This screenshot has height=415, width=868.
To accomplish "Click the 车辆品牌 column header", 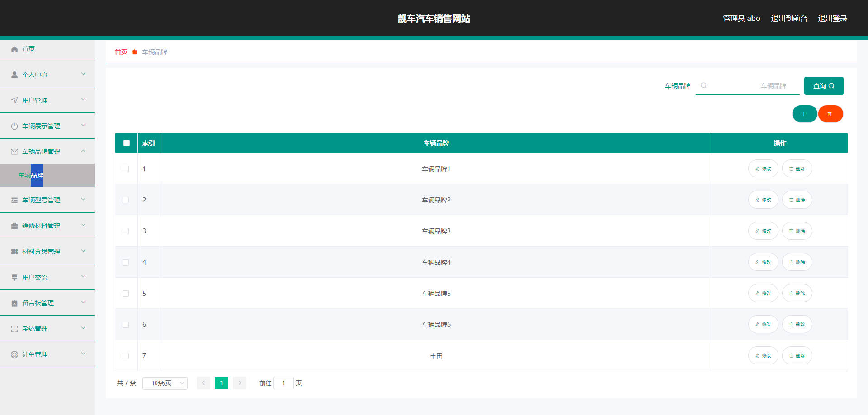I will tap(436, 143).
